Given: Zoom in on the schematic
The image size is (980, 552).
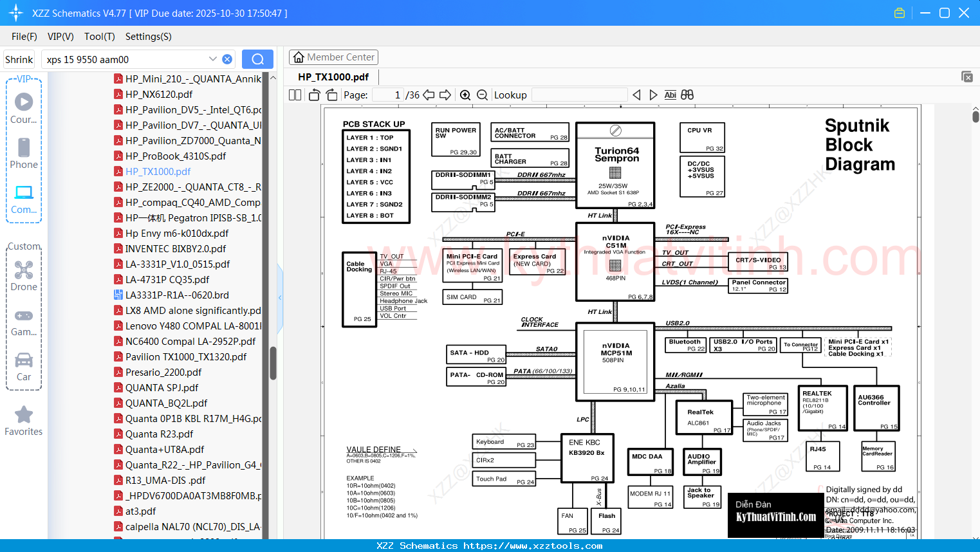Looking at the screenshot, I should (x=465, y=95).
